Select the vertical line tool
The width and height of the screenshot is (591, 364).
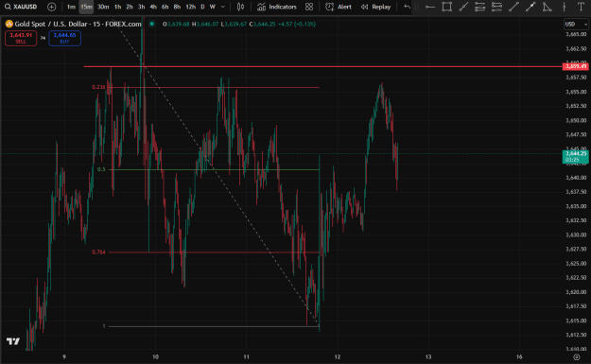click(564, 7)
